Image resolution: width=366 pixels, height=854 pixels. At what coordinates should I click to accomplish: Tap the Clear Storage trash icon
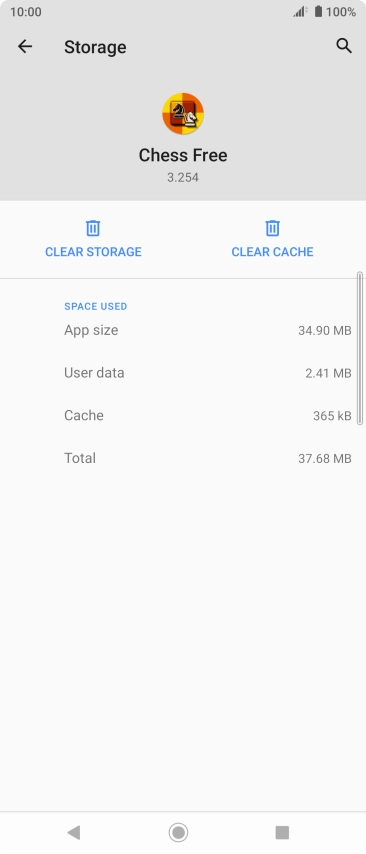tap(93, 228)
